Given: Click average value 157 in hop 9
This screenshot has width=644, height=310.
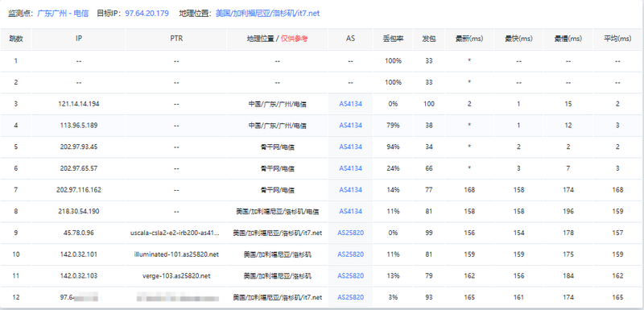Looking at the screenshot, I should tap(617, 233).
